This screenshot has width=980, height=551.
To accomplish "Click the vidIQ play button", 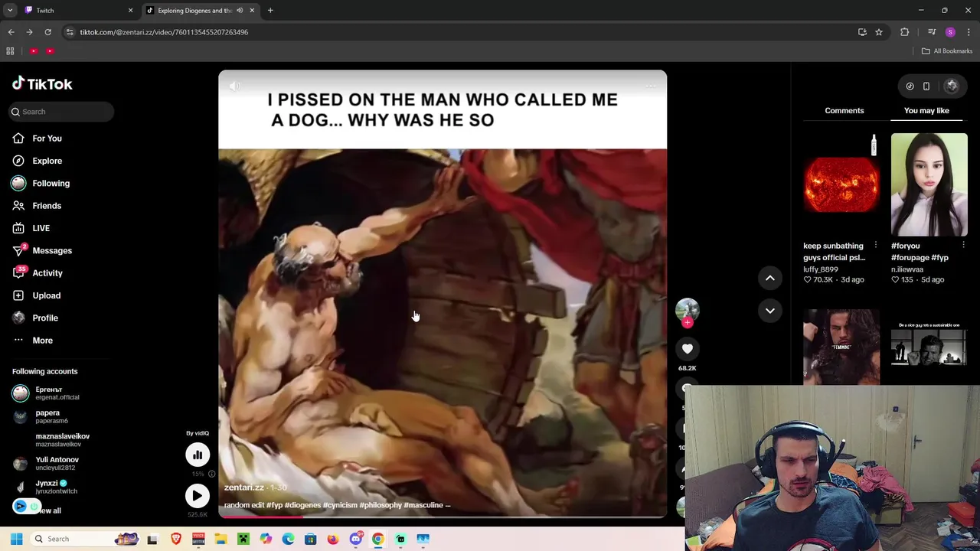I will 198,496.
